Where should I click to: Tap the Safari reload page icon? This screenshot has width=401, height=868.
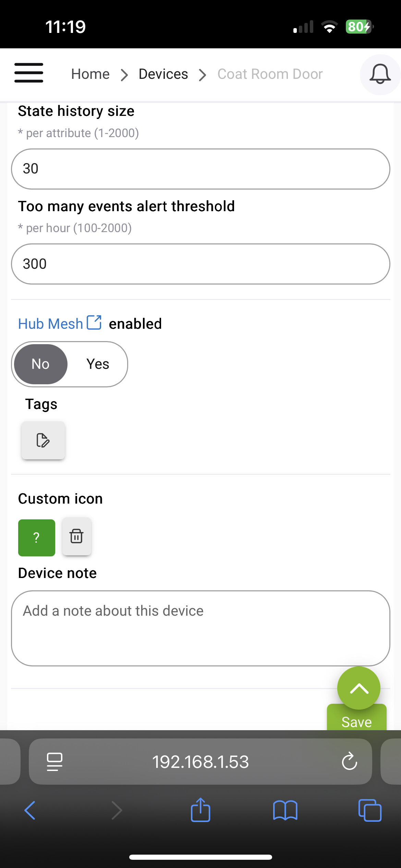(349, 761)
